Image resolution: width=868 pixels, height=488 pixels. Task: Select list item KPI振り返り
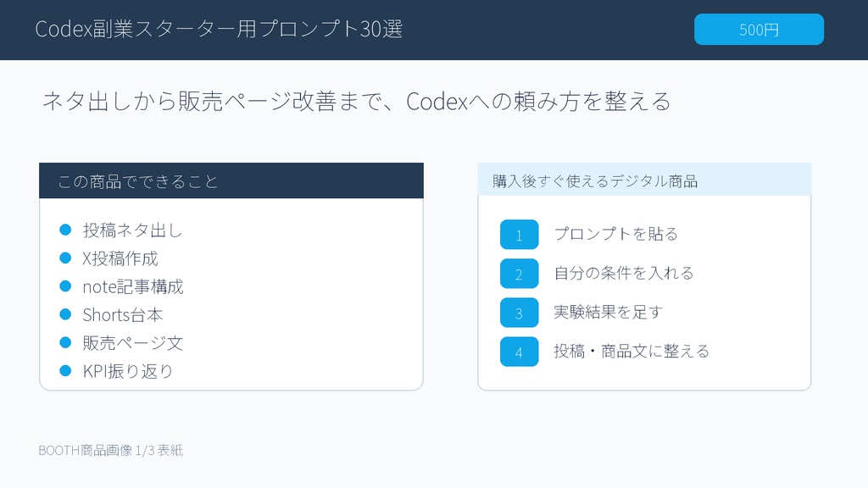[x=128, y=371]
